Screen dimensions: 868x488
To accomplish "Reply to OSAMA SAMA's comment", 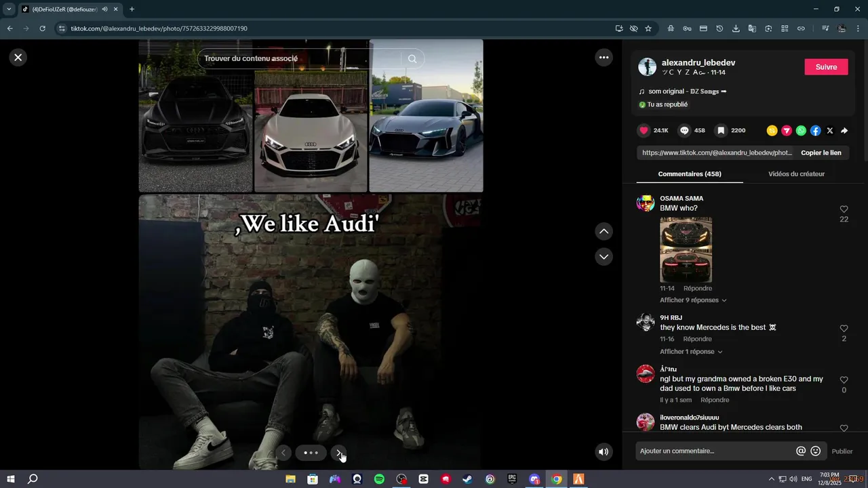I will pyautogui.click(x=698, y=289).
